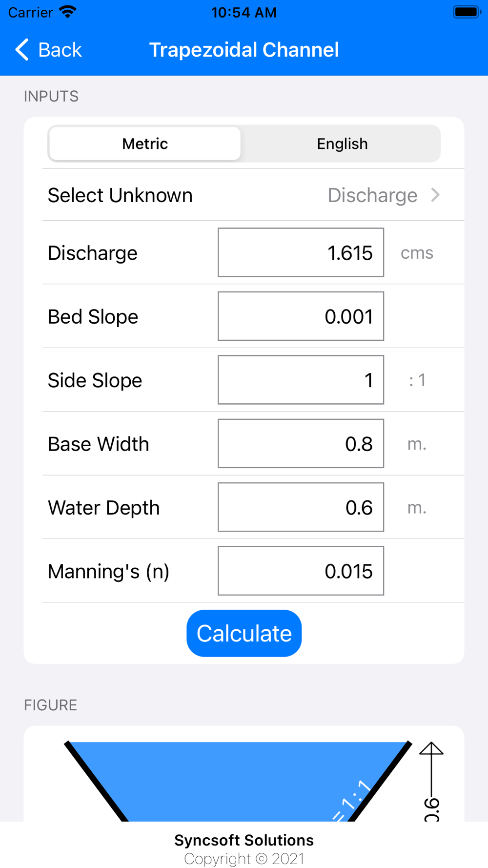Tap the battery icon in status bar
This screenshot has height=868, width=488.
click(467, 12)
